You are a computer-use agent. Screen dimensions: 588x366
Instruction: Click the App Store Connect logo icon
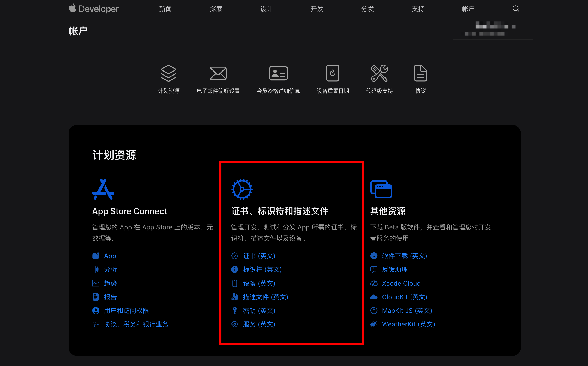pyautogui.click(x=103, y=189)
